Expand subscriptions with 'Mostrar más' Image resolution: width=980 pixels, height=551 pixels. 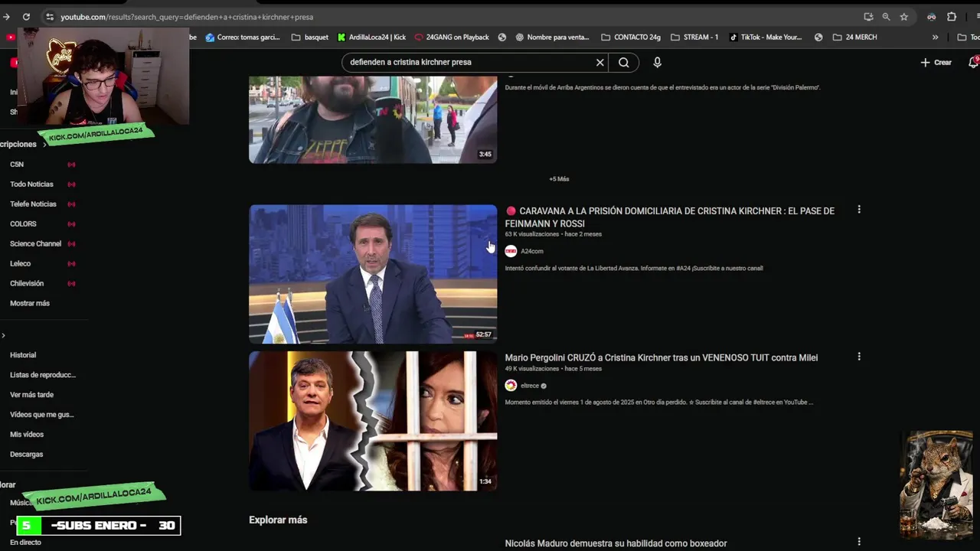coord(30,304)
